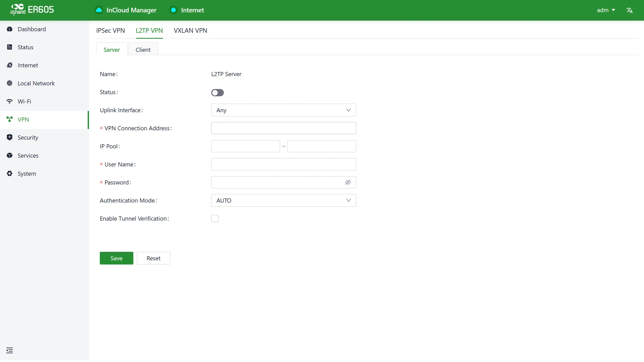Click the InHand ER605 logo
Viewport: 644px width, 362px height.
[32, 10]
